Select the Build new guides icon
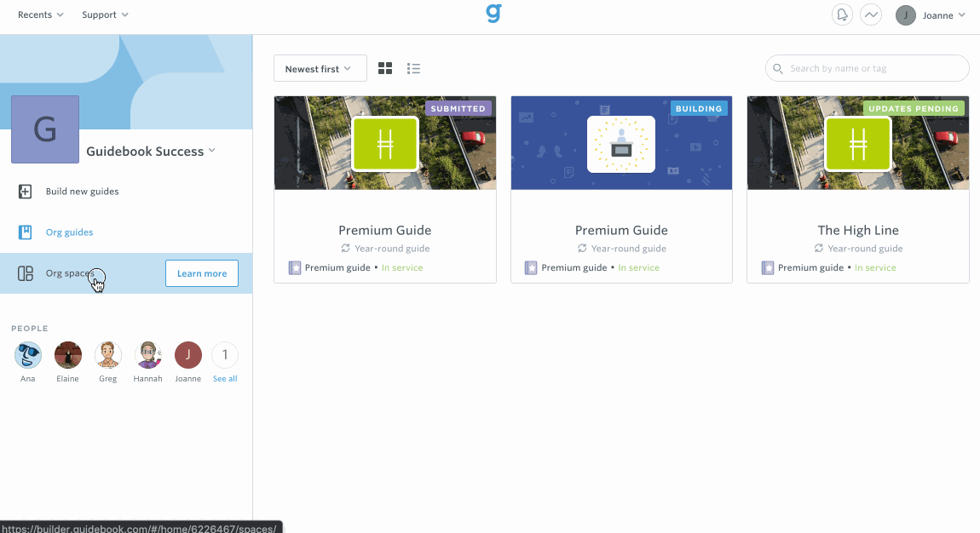 coord(25,191)
